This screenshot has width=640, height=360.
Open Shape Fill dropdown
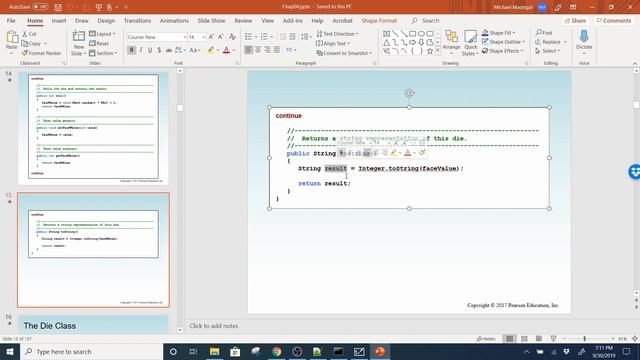pos(498,33)
